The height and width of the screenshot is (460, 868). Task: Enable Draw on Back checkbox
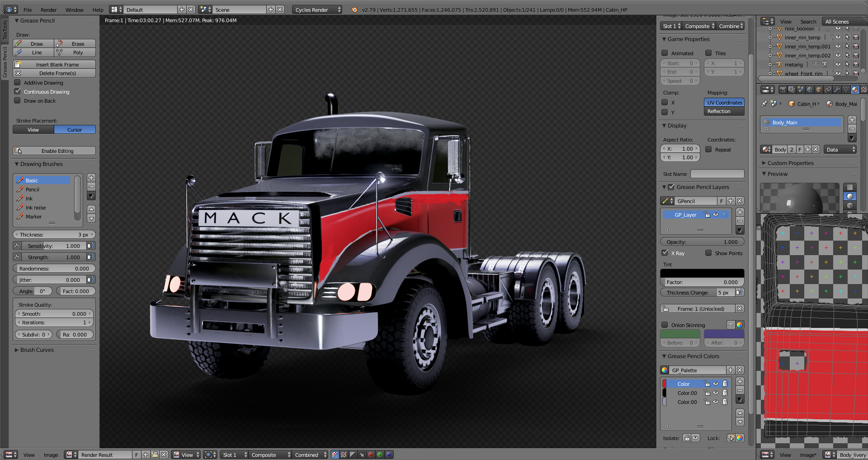coord(18,100)
